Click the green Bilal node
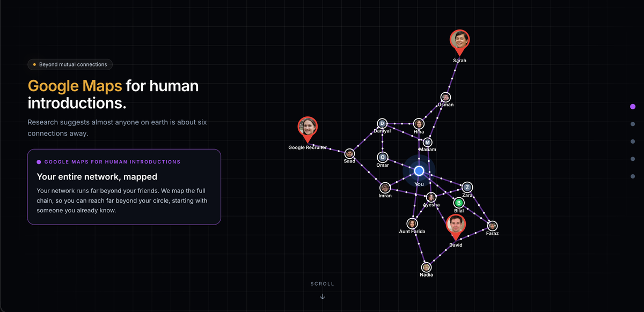644x312 pixels. click(459, 203)
